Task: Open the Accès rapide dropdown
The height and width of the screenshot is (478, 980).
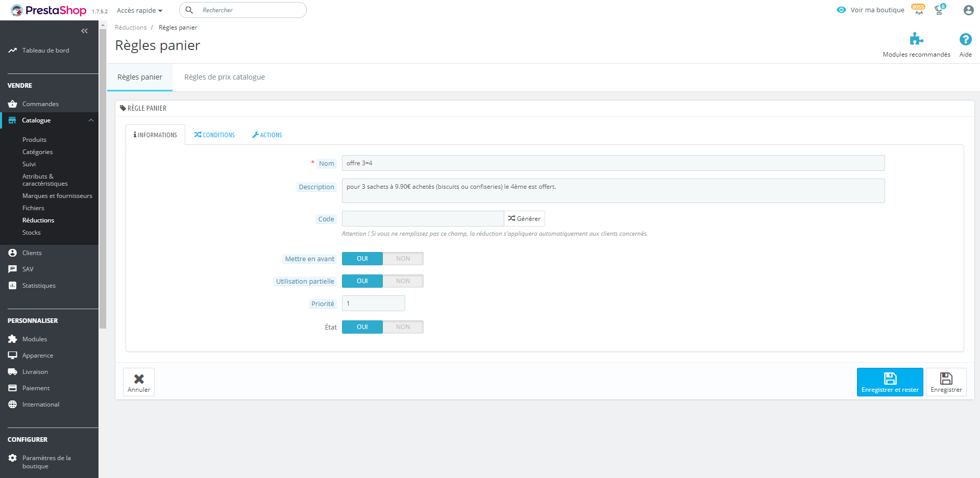Action: click(x=139, y=10)
